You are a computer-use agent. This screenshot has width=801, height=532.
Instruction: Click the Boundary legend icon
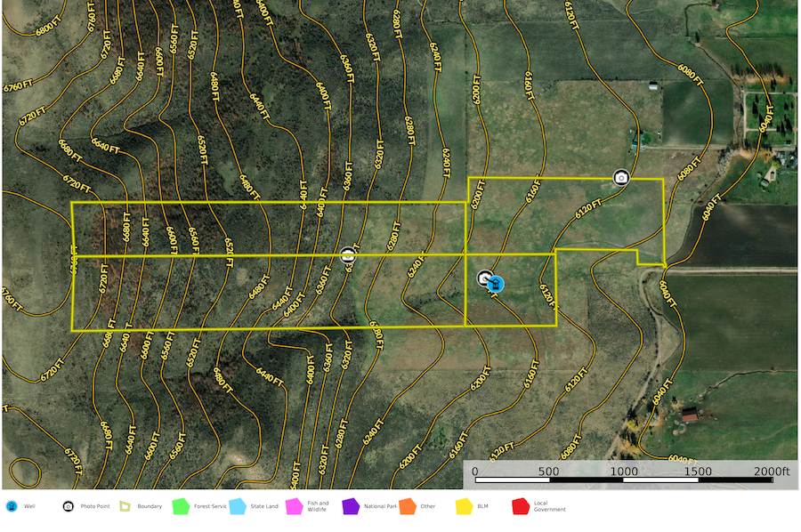[x=125, y=506]
